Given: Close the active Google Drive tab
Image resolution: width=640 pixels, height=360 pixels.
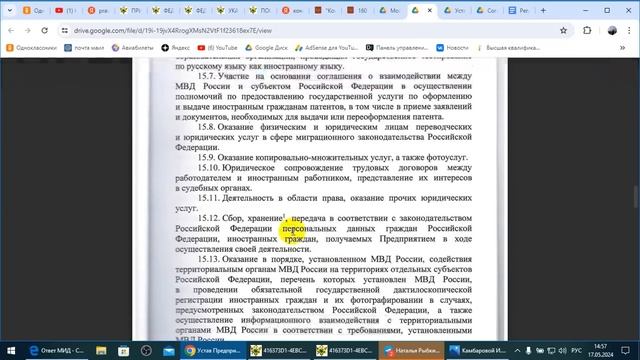Looking at the screenshot, I should [429, 11].
